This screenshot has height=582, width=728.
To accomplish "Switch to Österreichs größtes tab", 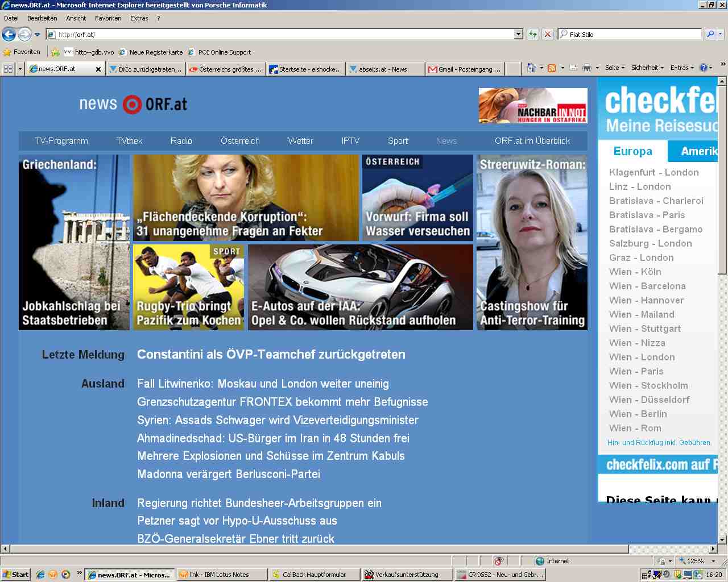I will pyautogui.click(x=226, y=69).
